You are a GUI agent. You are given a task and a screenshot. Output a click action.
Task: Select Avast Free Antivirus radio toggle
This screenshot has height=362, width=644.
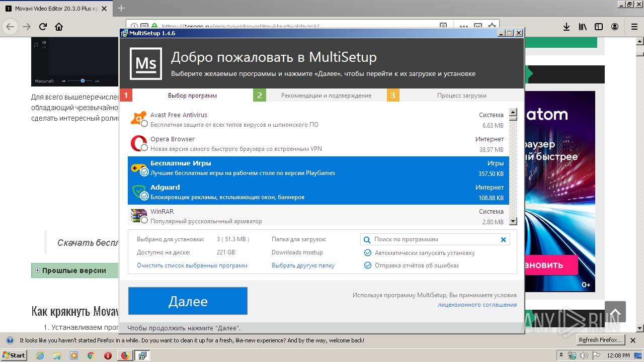pyautogui.click(x=144, y=124)
